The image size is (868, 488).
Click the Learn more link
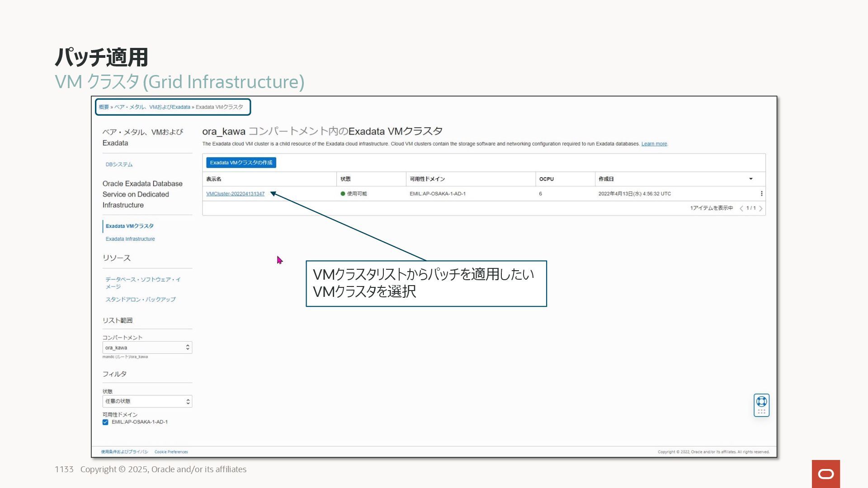click(x=654, y=144)
